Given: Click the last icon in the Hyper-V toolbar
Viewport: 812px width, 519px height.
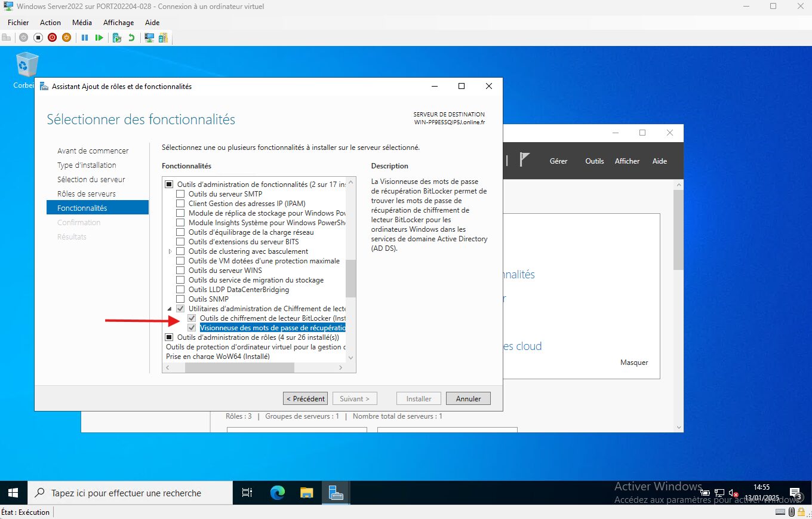Looking at the screenshot, I should coord(163,37).
